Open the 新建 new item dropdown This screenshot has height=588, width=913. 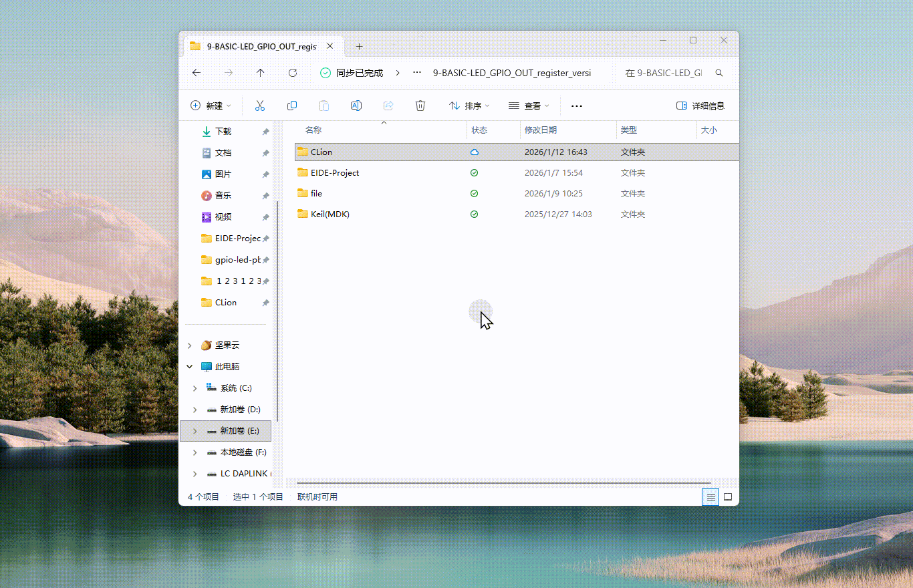click(211, 106)
